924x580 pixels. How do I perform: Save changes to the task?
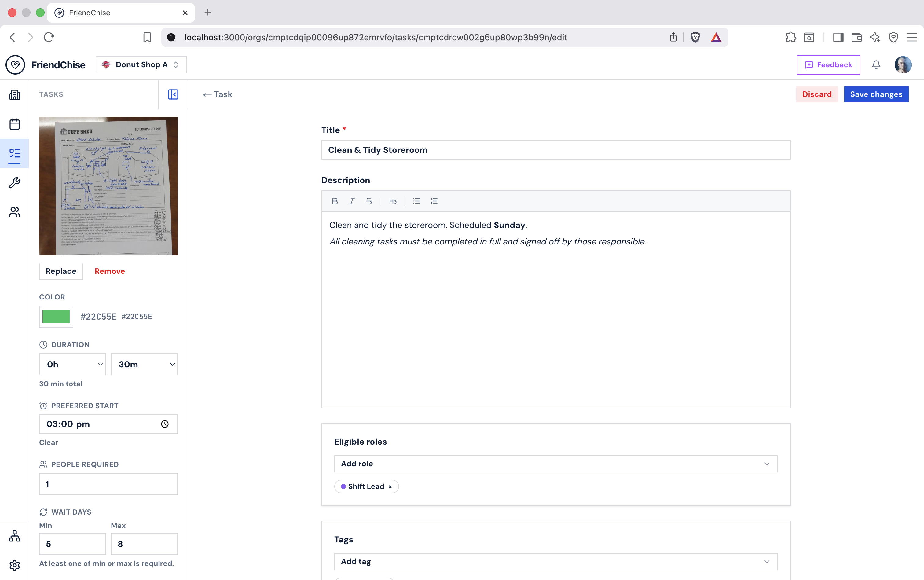tap(876, 94)
